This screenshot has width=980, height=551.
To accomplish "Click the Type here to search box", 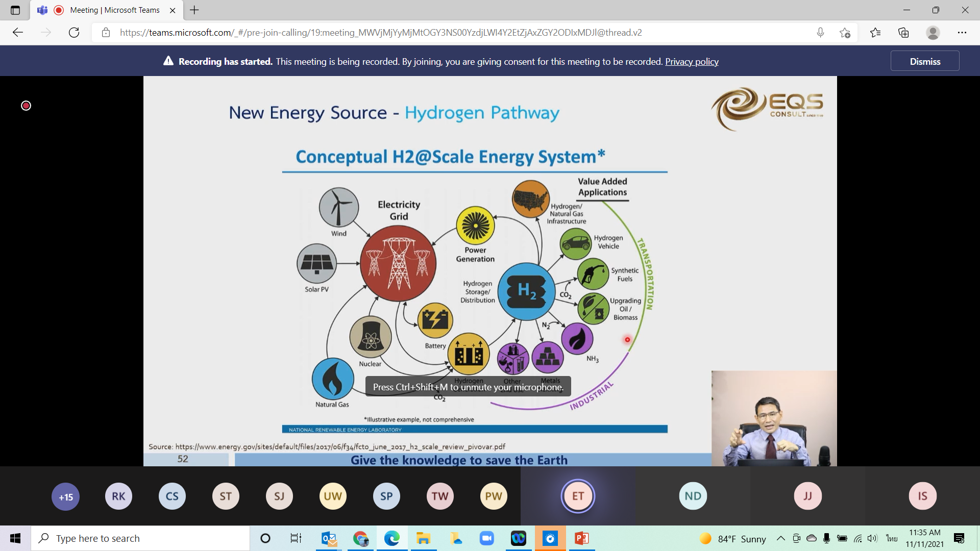I will click(x=140, y=538).
